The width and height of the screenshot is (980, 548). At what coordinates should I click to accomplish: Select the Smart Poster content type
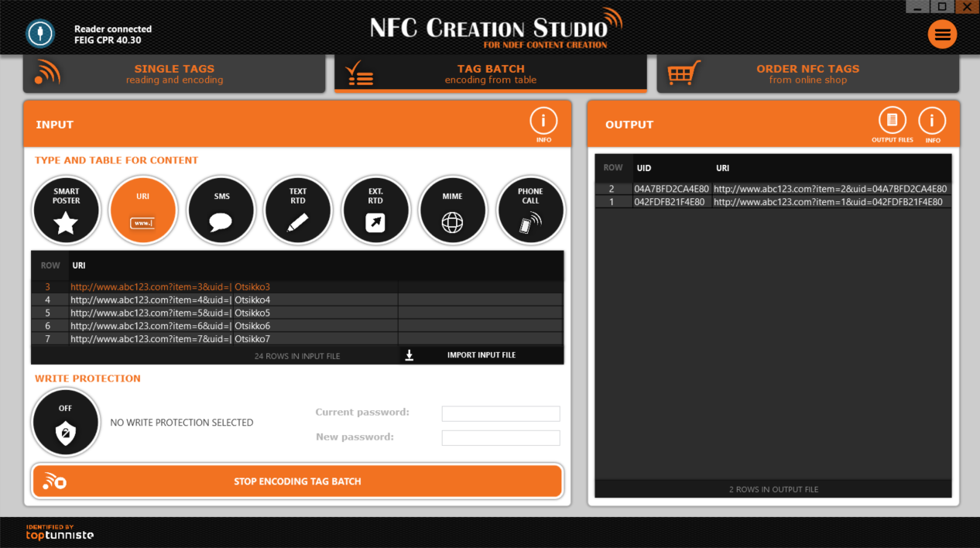(x=66, y=210)
